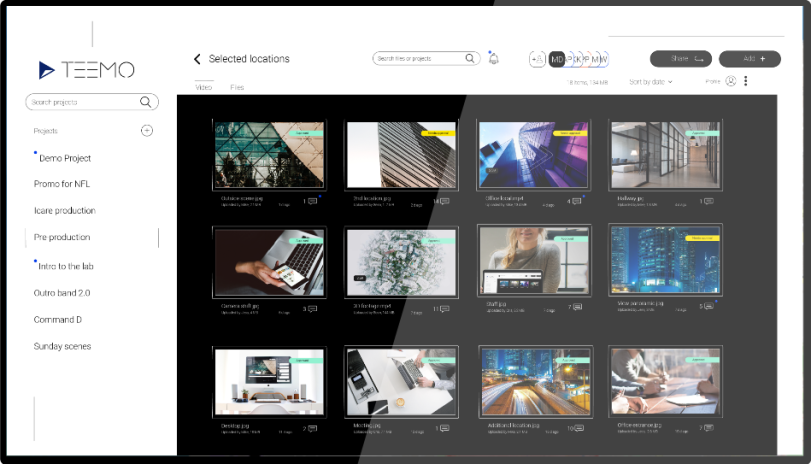
Task: Click the Add button
Action: tap(749, 59)
